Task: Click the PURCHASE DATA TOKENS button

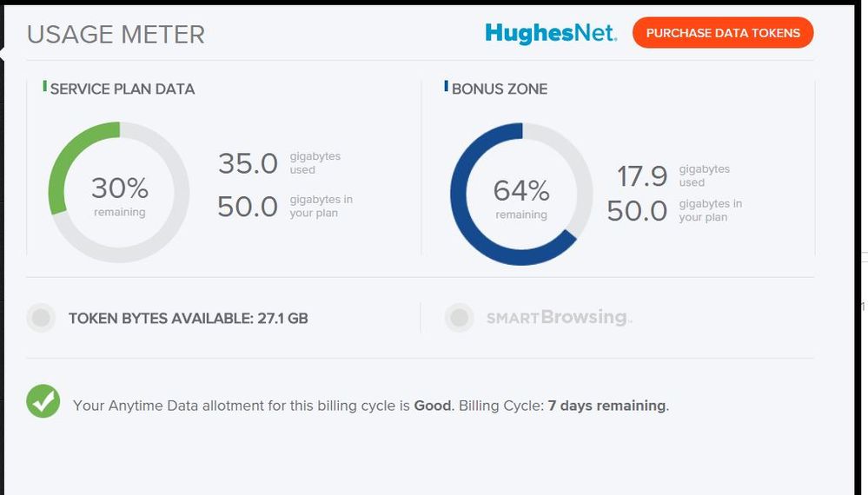Action: tap(723, 33)
